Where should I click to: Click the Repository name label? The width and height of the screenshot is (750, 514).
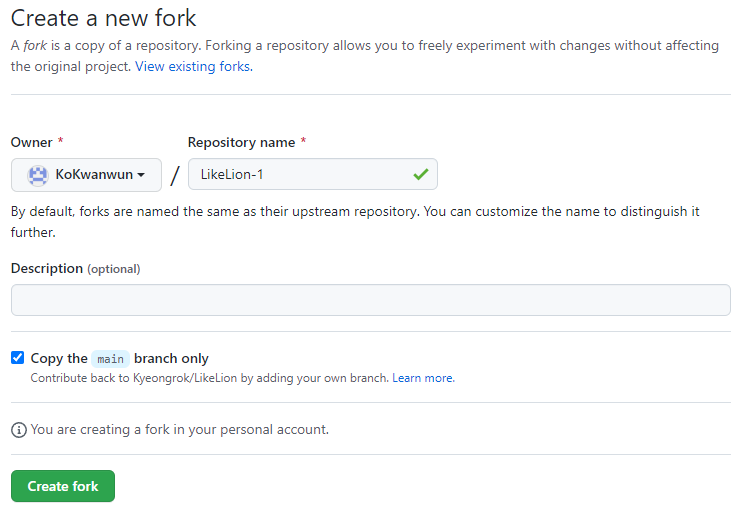[241, 142]
